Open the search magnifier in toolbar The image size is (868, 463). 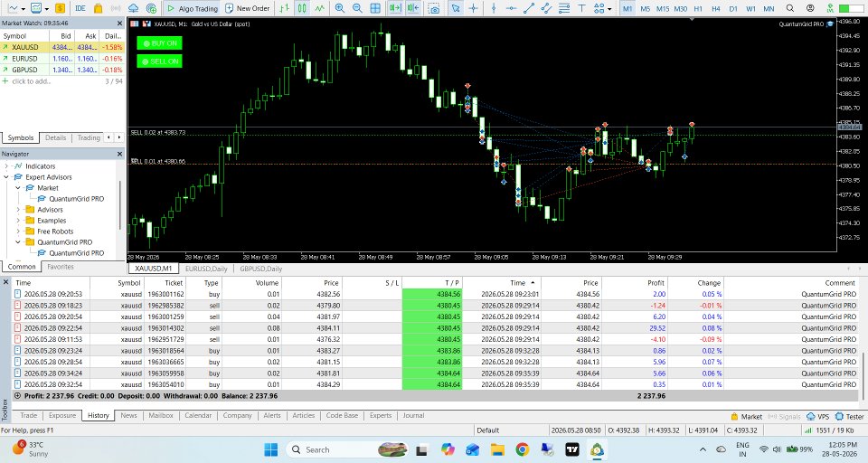pos(790,8)
